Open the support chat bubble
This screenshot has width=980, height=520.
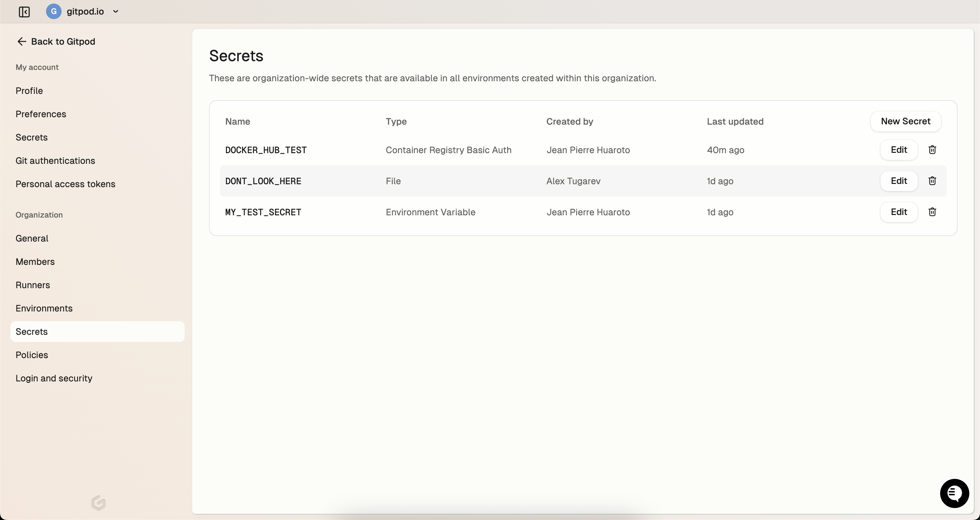click(x=954, y=493)
